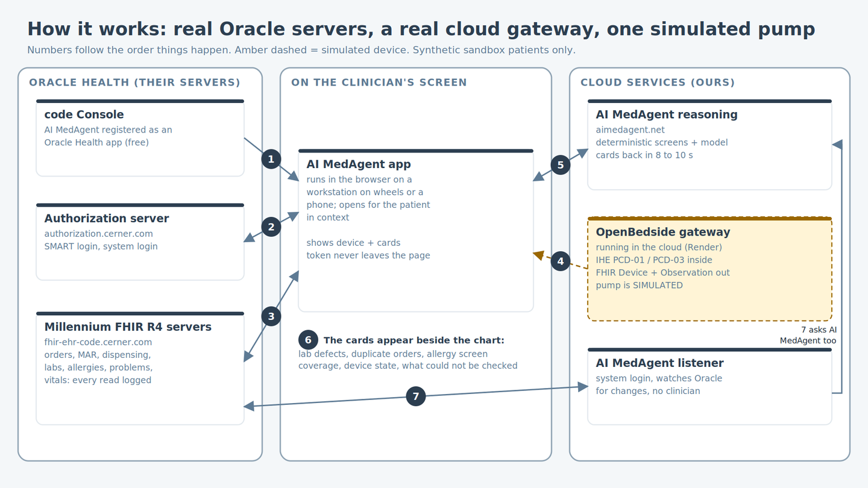Click the 'pump is SIMULATED' line
This screenshot has height=488, width=868.
coord(640,286)
